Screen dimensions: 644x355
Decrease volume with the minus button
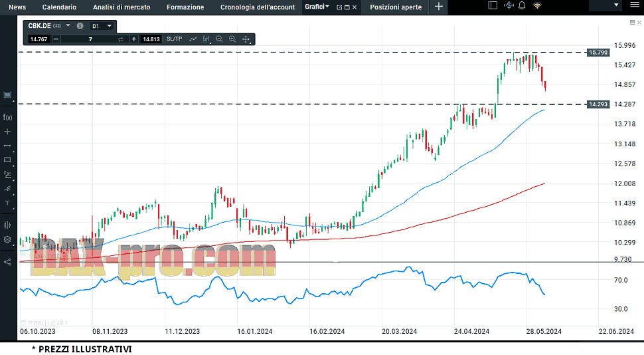point(56,39)
